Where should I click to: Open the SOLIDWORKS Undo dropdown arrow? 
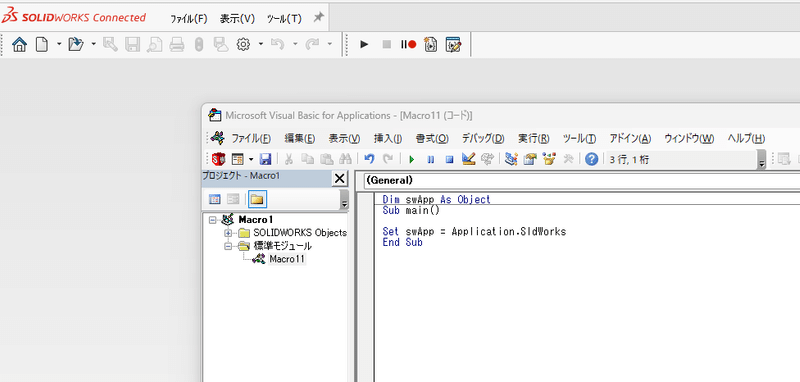[295, 44]
